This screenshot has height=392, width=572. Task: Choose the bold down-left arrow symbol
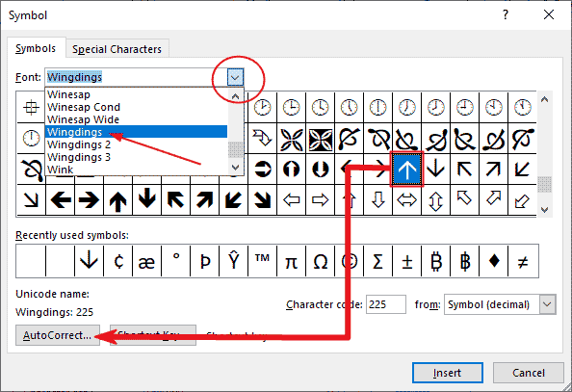pos(233,199)
